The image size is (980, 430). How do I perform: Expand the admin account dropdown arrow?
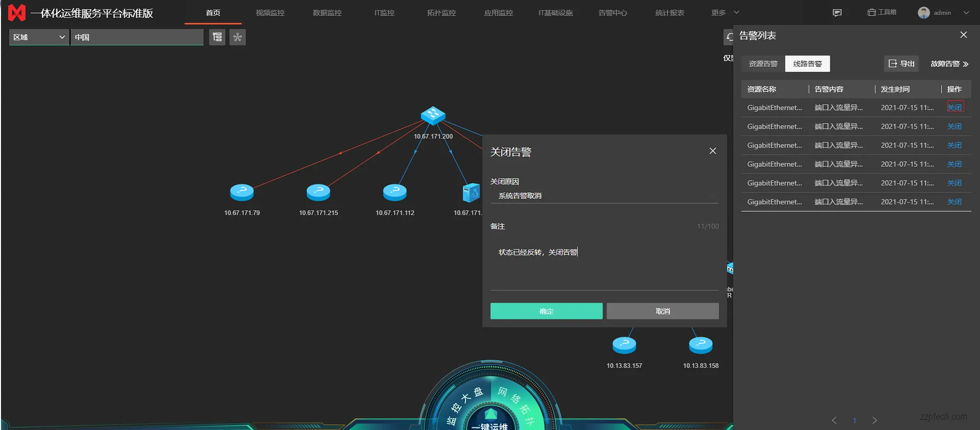point(966,13)
